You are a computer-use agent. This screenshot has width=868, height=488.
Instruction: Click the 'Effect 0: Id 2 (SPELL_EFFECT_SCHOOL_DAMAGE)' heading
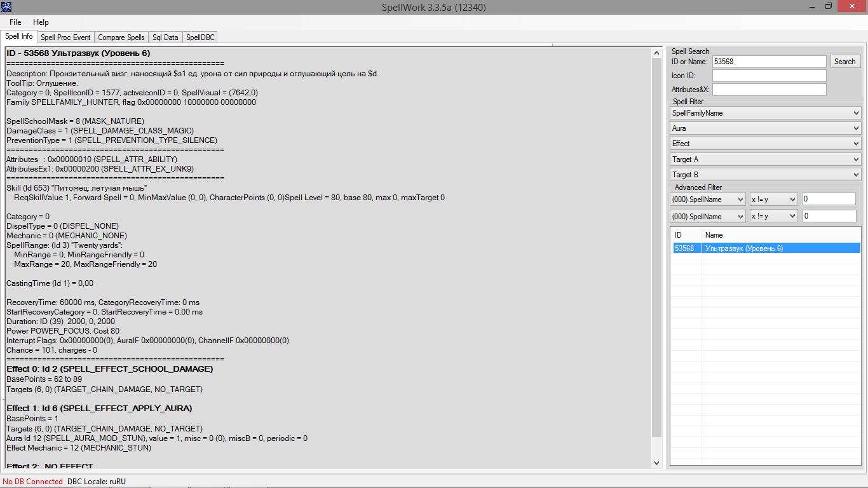[x=110, y=369]
